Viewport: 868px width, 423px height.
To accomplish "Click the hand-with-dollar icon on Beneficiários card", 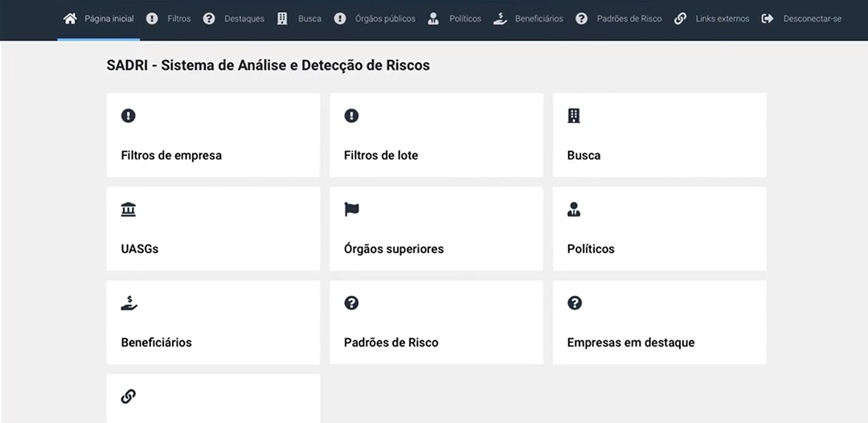I will [x=129, y=303].
